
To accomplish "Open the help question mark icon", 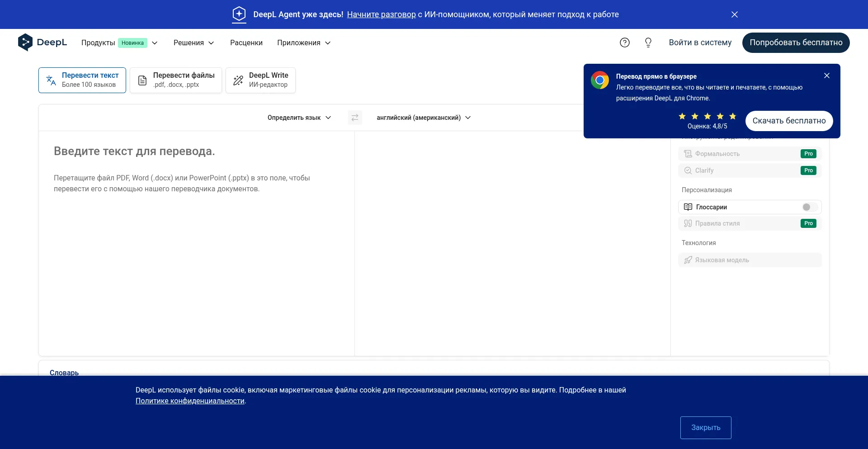I will (624, 43).
